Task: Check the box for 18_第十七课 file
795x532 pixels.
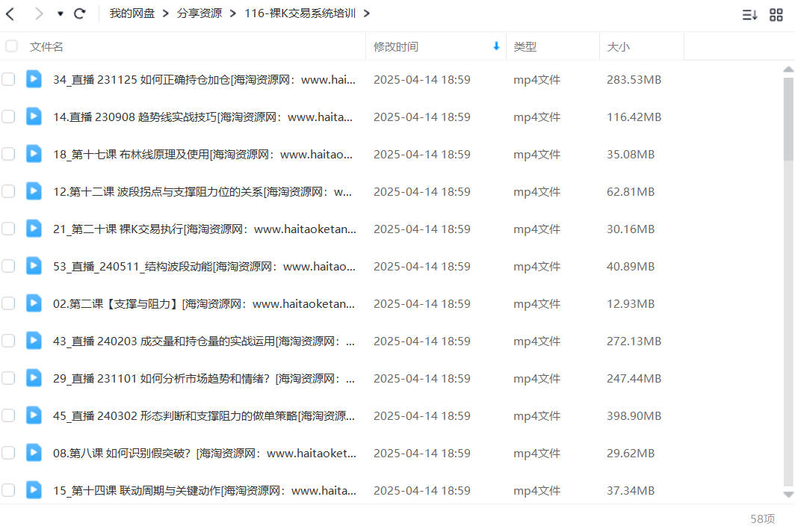Action: click(x=8, y=154)
